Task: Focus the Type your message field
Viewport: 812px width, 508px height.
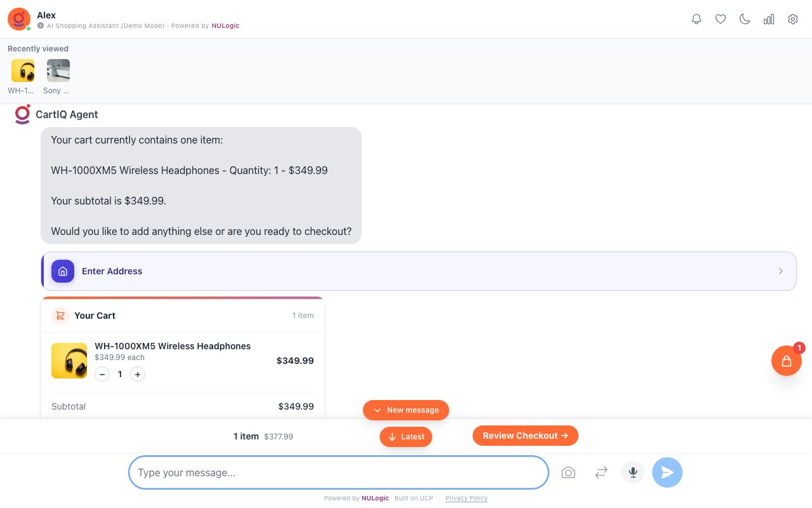Action: (338, 472)
